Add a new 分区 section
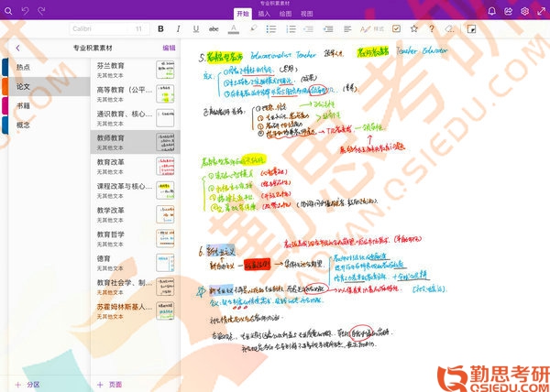 27,385
